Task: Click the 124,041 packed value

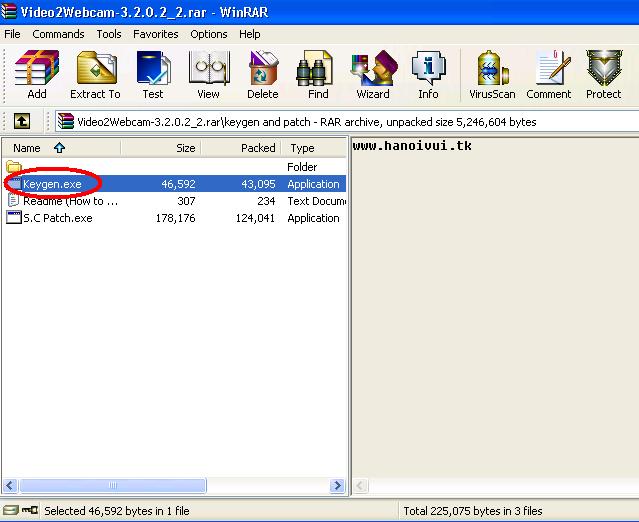Action: [255, 218]
